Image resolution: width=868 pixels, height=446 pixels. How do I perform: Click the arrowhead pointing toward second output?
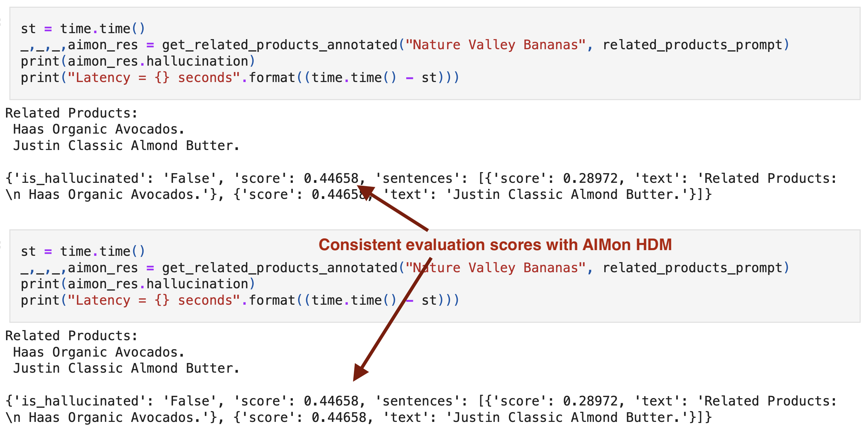pos(359,373)
